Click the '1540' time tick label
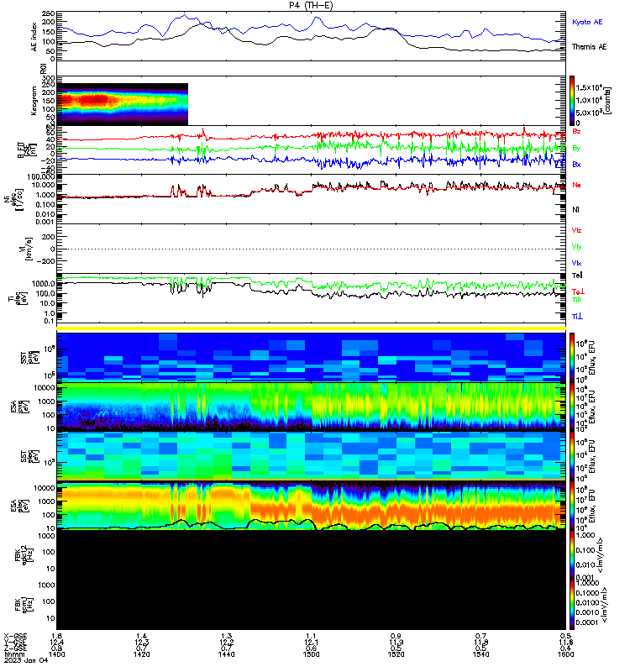The image size is (630, 672). pos(480,654)
